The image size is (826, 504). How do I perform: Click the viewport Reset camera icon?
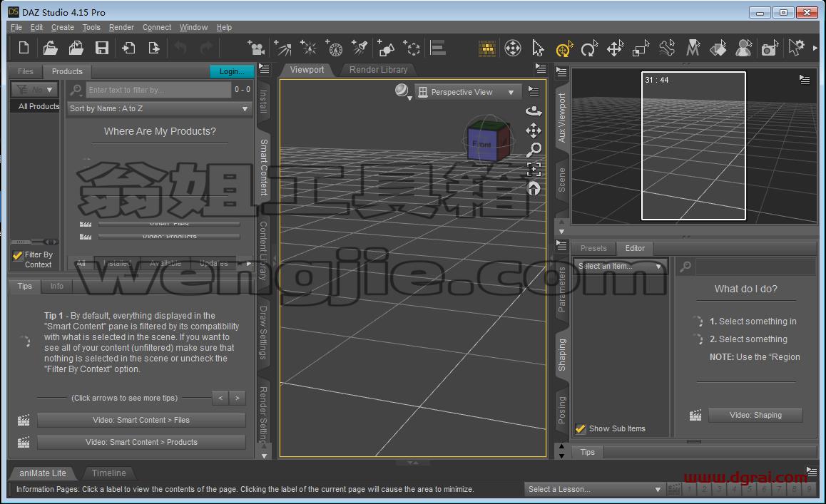(534, 188)
